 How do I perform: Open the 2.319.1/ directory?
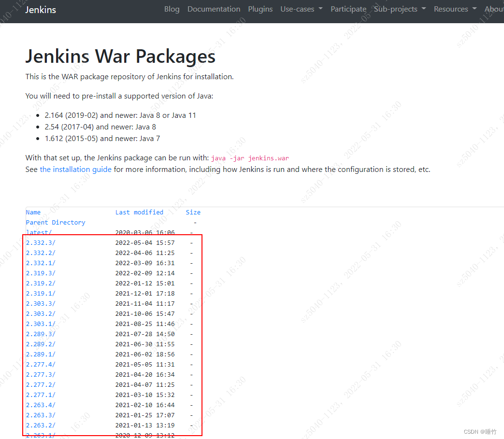click(41, 294)
